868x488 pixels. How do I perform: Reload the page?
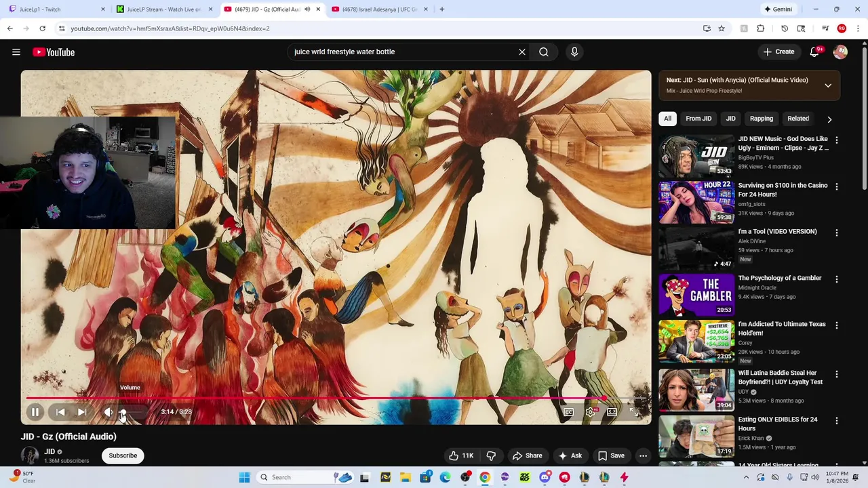pos(42,28)
